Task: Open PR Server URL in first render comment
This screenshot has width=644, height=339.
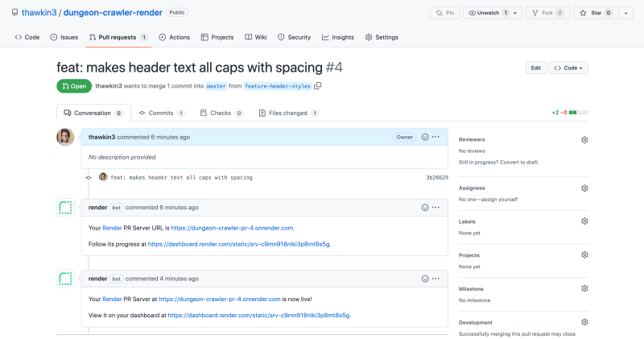Action: (x=232, y=228)
